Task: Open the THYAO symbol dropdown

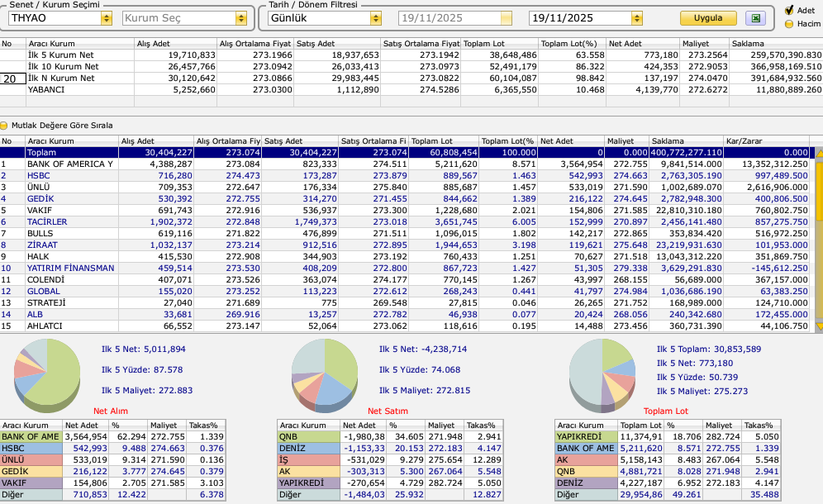Action: coord(107,18)
